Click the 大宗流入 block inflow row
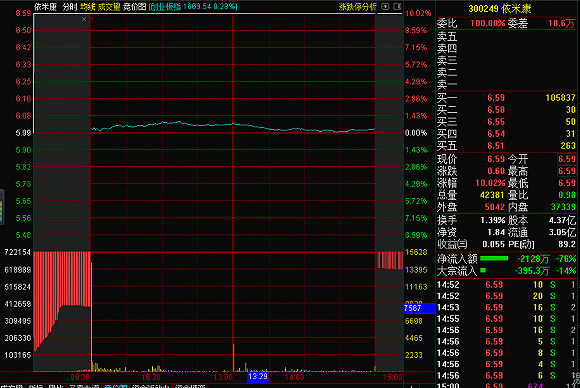This screenshot has height=388, width=580. point(506,271)
